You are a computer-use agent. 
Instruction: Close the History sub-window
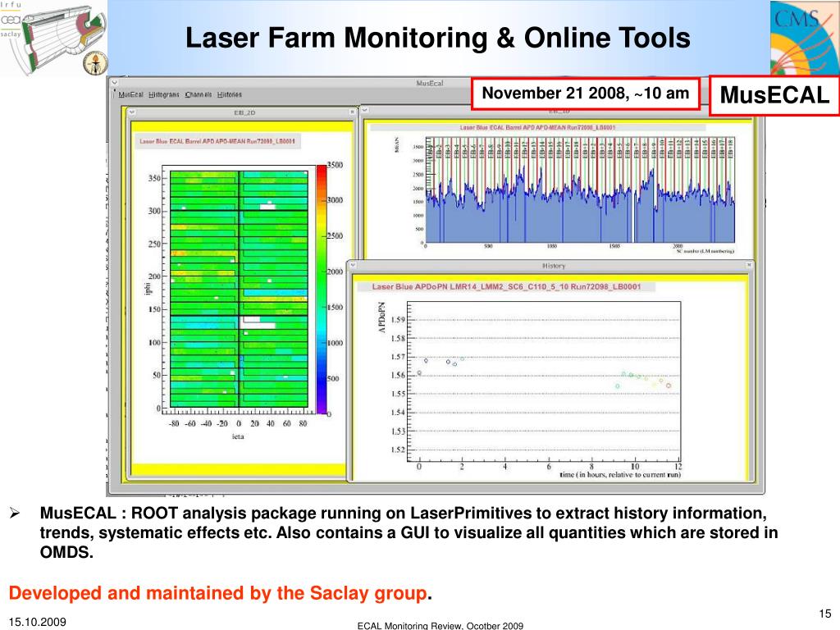pyautogui.click(x=749, y=265)
